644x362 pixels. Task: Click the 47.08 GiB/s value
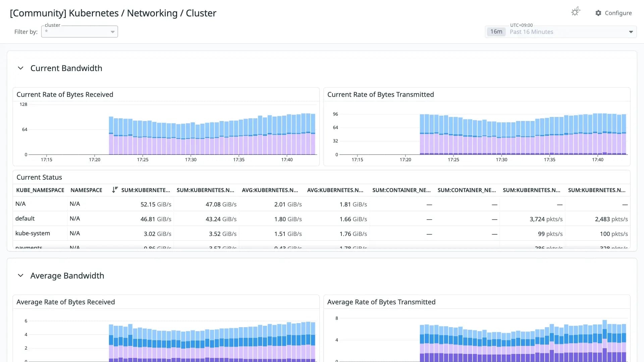pyautogui.click(x=221, y=204)
